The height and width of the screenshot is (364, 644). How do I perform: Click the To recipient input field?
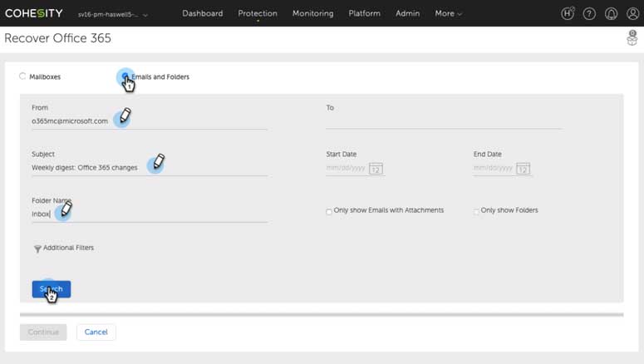point(443,121)
